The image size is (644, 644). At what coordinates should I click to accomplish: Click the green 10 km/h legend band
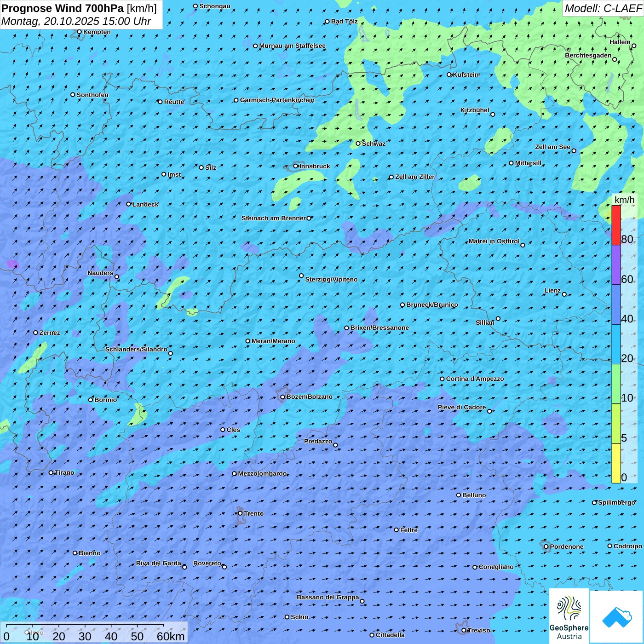616,384
